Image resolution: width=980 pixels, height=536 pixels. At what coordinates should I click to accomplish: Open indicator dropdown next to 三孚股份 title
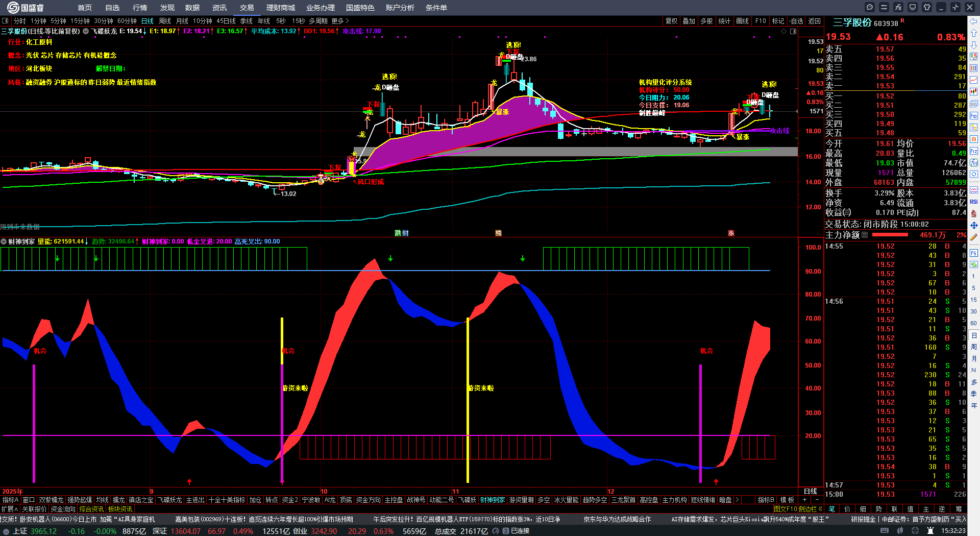point(86,31)
